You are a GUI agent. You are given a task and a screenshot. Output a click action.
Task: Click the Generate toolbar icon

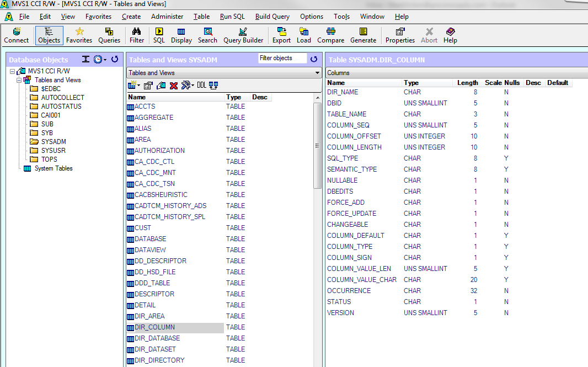[x=363, y=35]
